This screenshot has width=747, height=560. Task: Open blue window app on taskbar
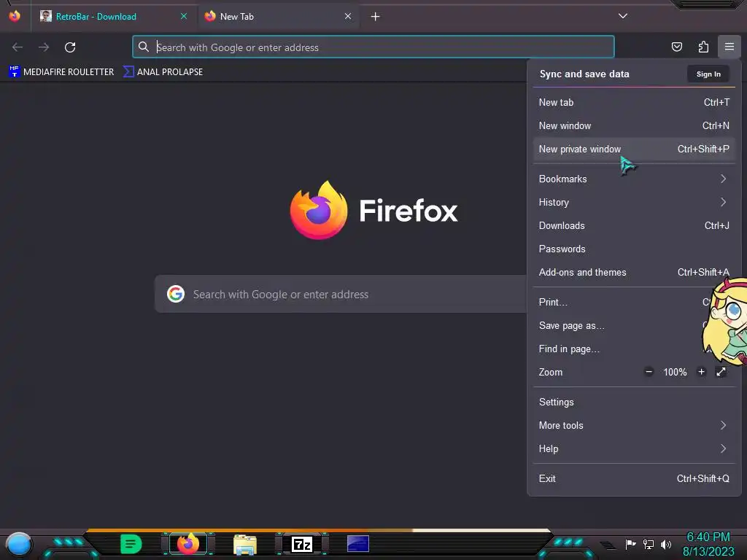(357, 544)
